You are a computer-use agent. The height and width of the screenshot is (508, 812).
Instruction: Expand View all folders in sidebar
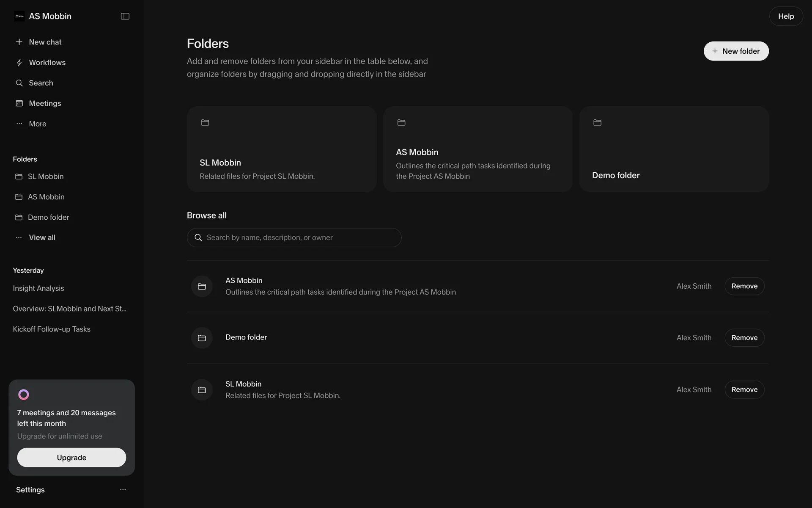point(41,237)
